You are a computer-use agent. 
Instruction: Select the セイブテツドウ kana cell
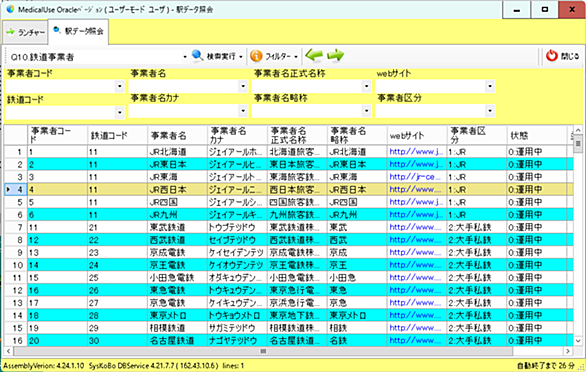coord(237,240)
